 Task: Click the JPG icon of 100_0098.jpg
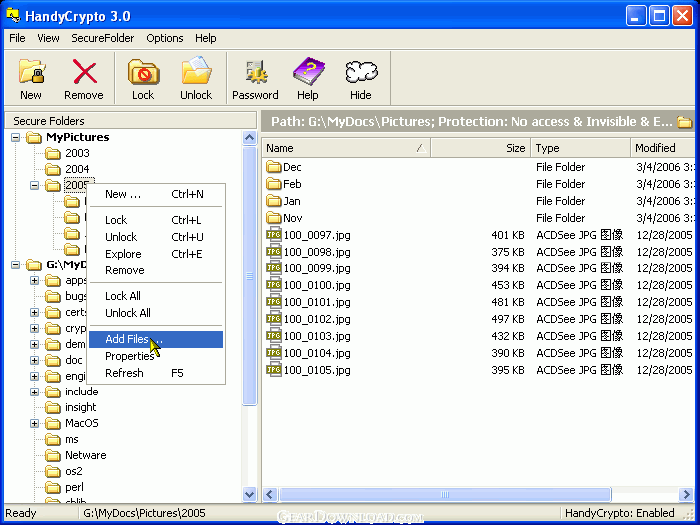point(274,252)
